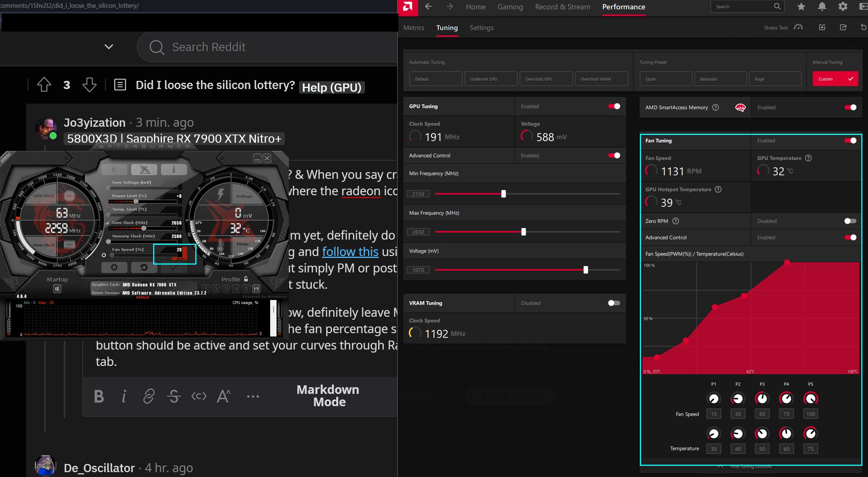868x477 pixels.
Task: Open the Gaming tab
Action: (510, 7)
